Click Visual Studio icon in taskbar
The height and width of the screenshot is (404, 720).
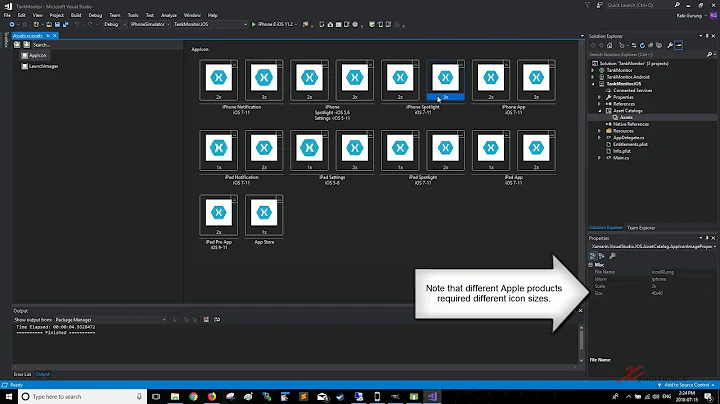coord(432,396)
